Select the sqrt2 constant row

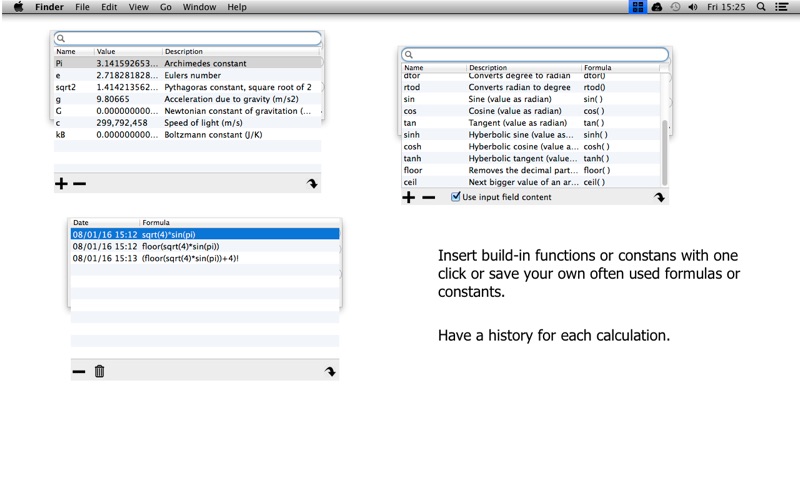[188, 87]
